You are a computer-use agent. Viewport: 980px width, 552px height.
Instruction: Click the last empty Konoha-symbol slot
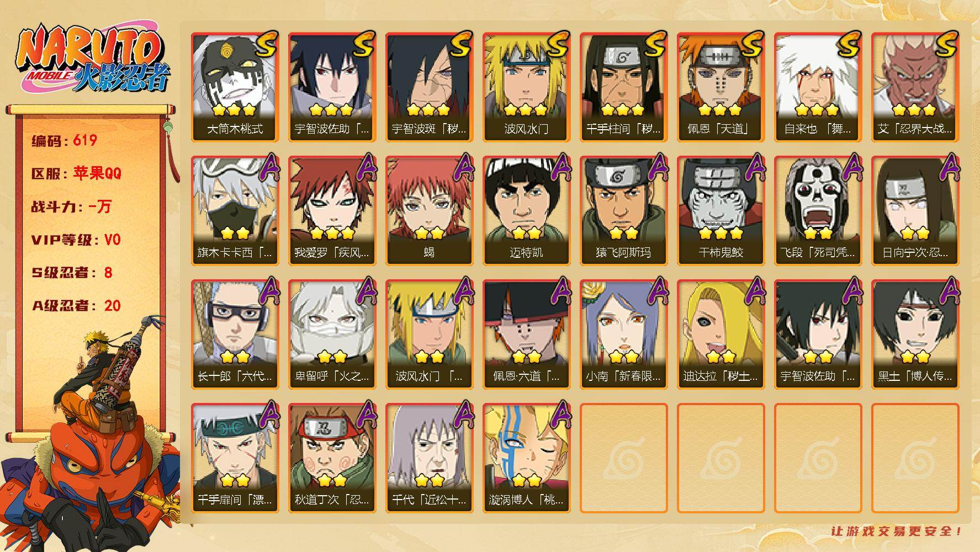pos(915,458)
